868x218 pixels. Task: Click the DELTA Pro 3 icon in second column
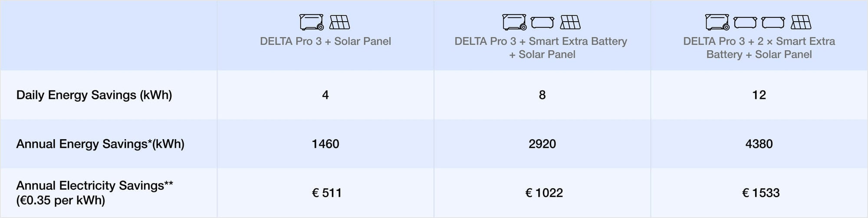pos(515,22)
